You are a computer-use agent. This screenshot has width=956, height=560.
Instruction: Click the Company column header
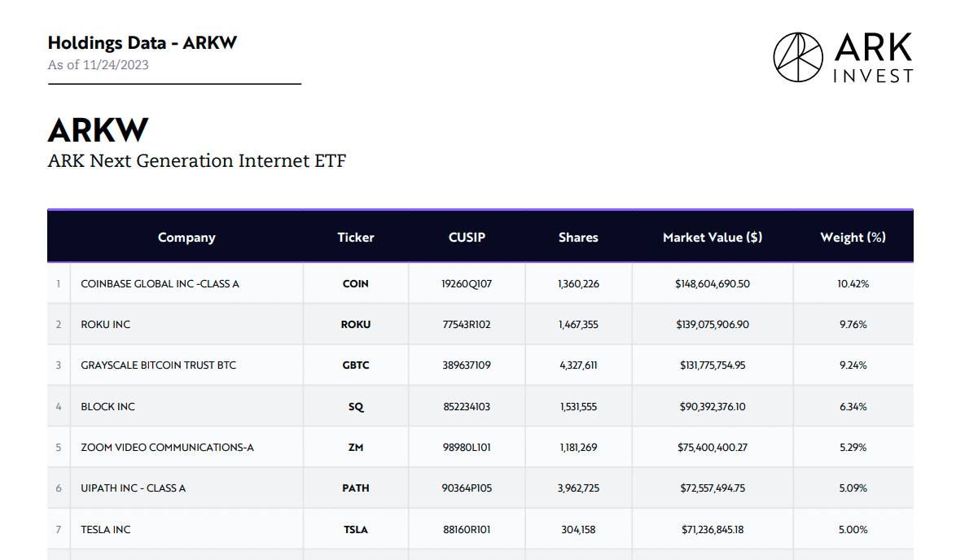186,237
